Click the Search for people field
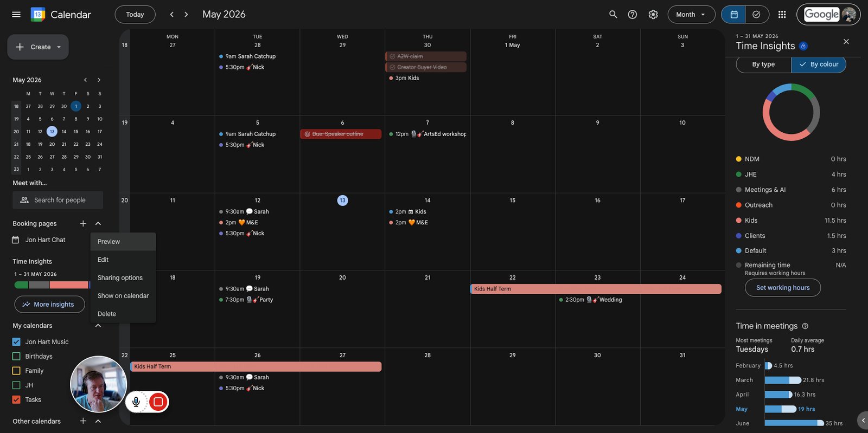The height and width of the screenshot is (433, 868). click(x=58, y=200)
